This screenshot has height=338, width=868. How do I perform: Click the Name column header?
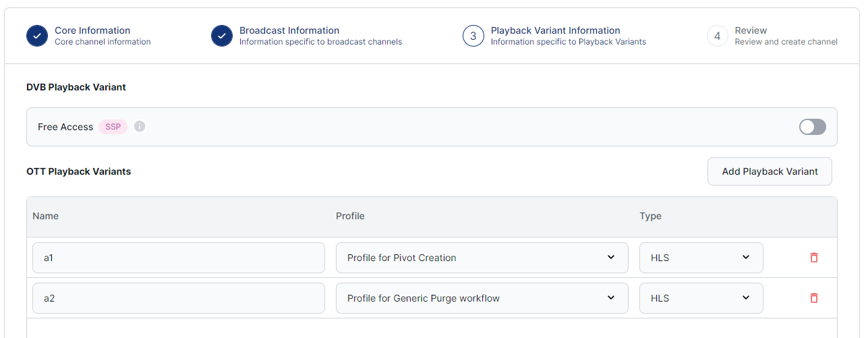tap(46, 217)
